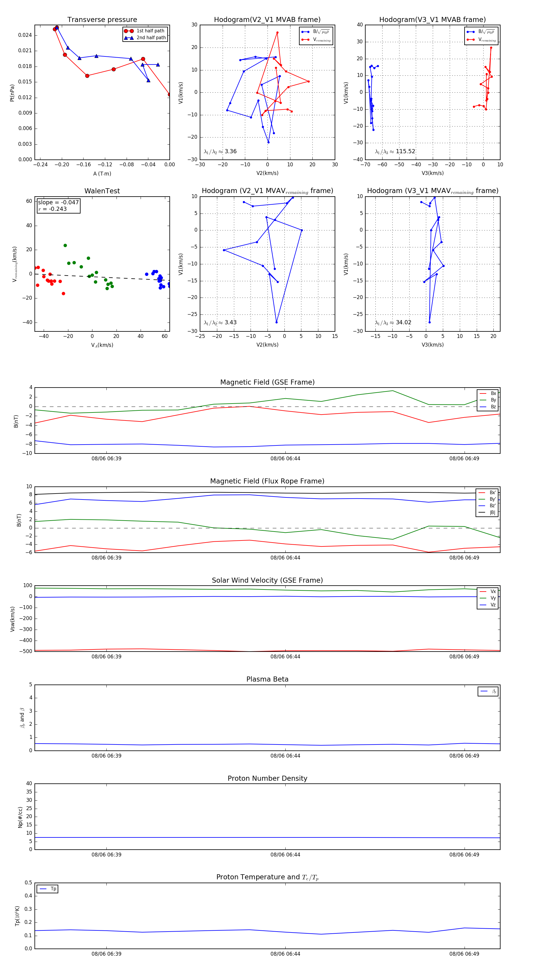The height and width of the screenshot is (980, 535).
Task: Select the |B| legend entry
Action: (487, 513)
